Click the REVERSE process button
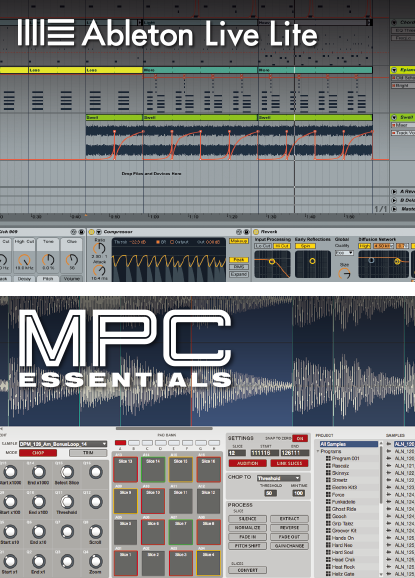The width and height of the screenshot is (415, 578). coord(289,527)
